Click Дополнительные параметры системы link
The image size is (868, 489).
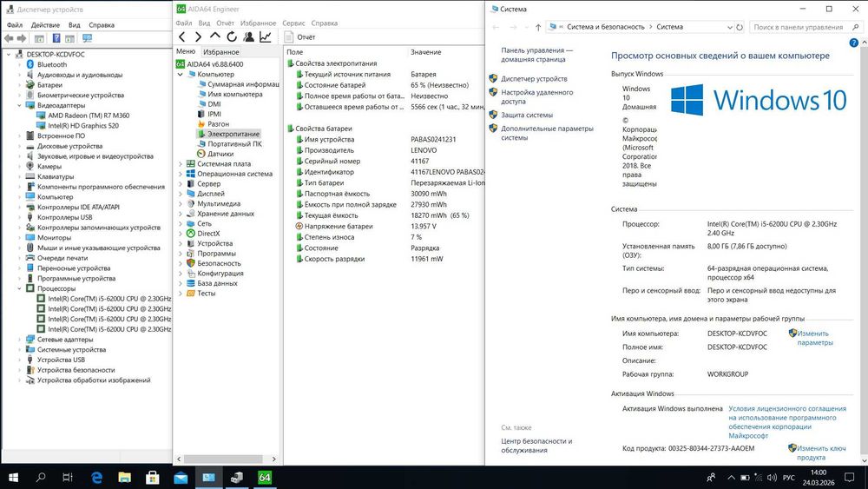point(547,133)
